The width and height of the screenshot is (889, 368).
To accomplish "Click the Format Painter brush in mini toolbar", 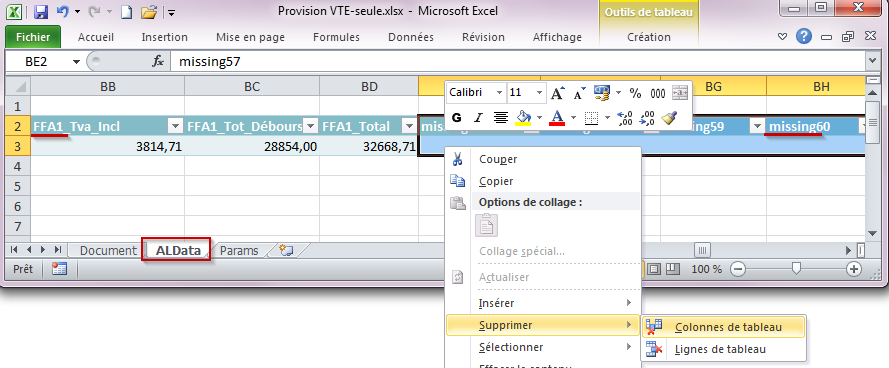I will [x=670, y=118].
